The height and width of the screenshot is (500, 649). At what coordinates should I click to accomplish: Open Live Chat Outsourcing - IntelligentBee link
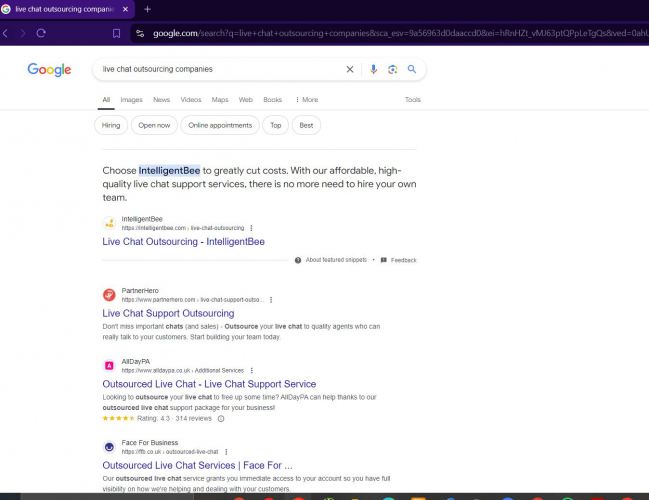(183, 242)
